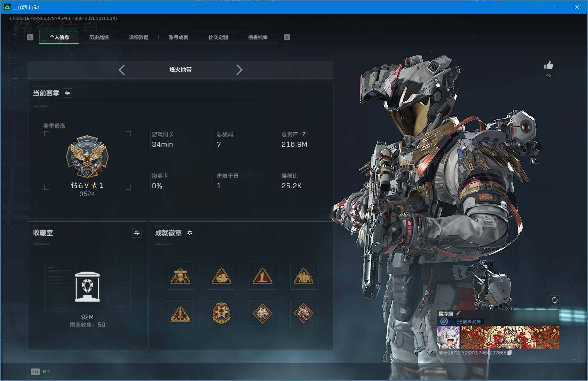
Task: Edit the player name 易冷烟 with pencil icon
Action: point(458,314)
